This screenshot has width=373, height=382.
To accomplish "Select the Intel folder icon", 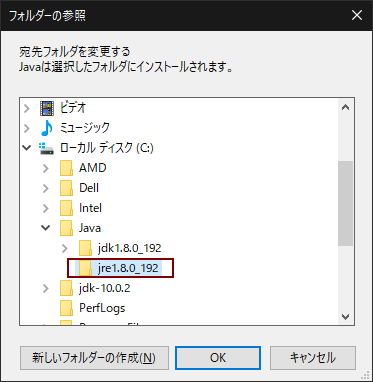I will [x=66, y=208].
